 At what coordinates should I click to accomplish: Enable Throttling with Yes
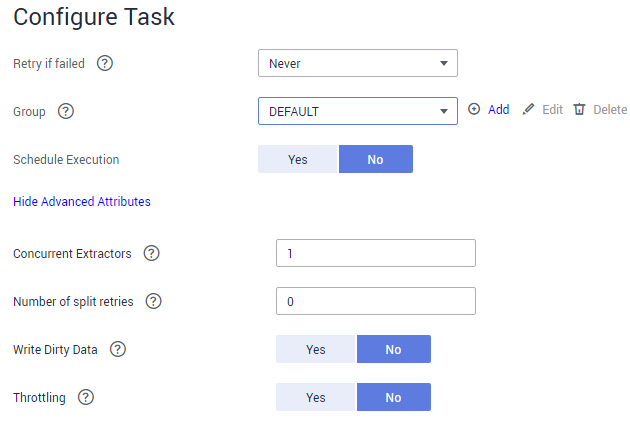(316, 397)
